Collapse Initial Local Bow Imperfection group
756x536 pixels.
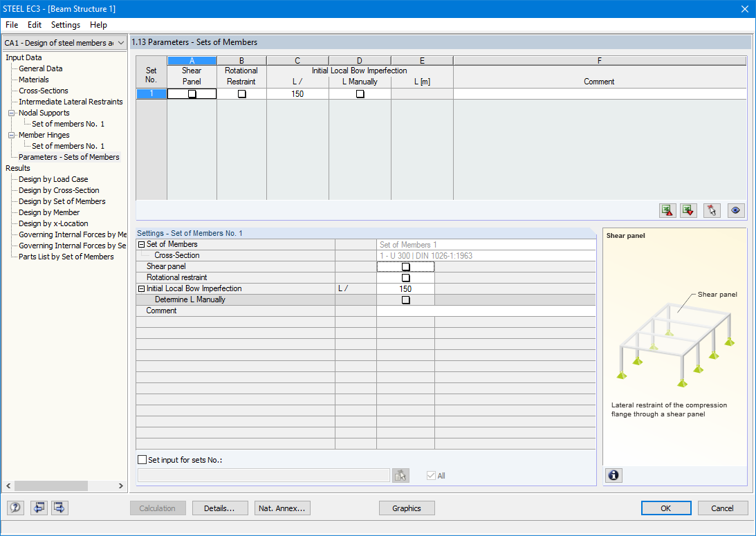tap(141, 288)
